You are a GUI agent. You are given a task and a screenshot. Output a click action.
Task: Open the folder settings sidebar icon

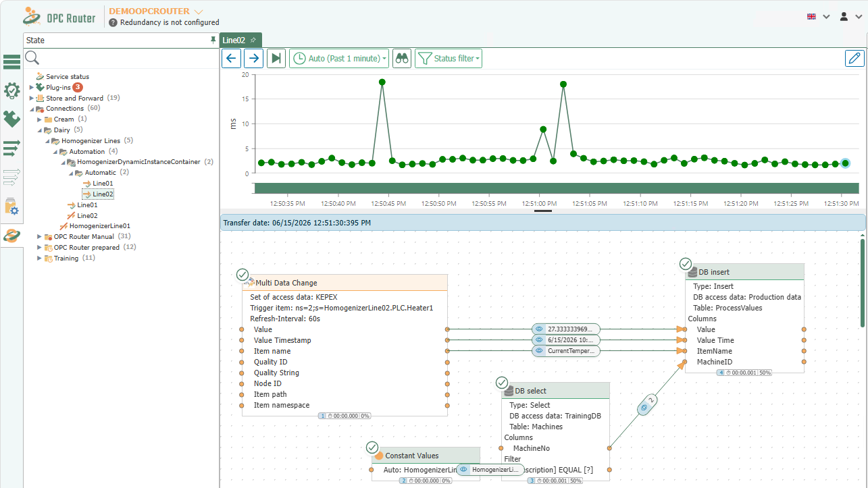(11, 206)
